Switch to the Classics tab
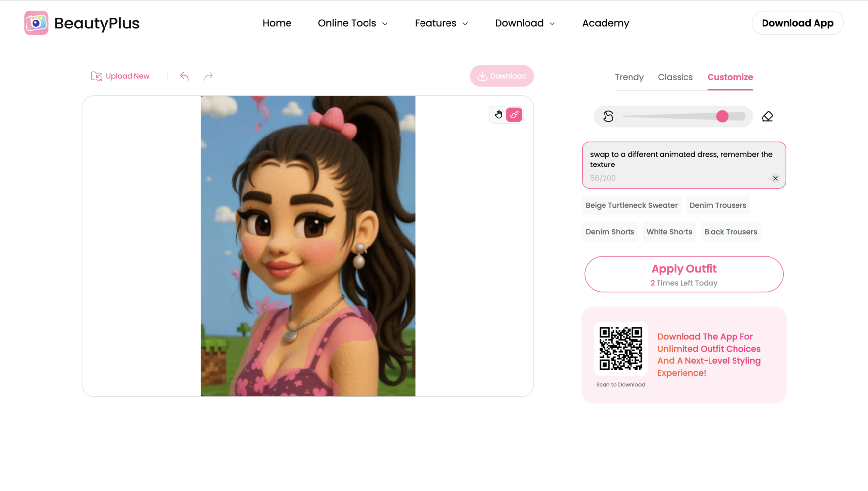This screenshot has width=868, height=491. (675, 77)
